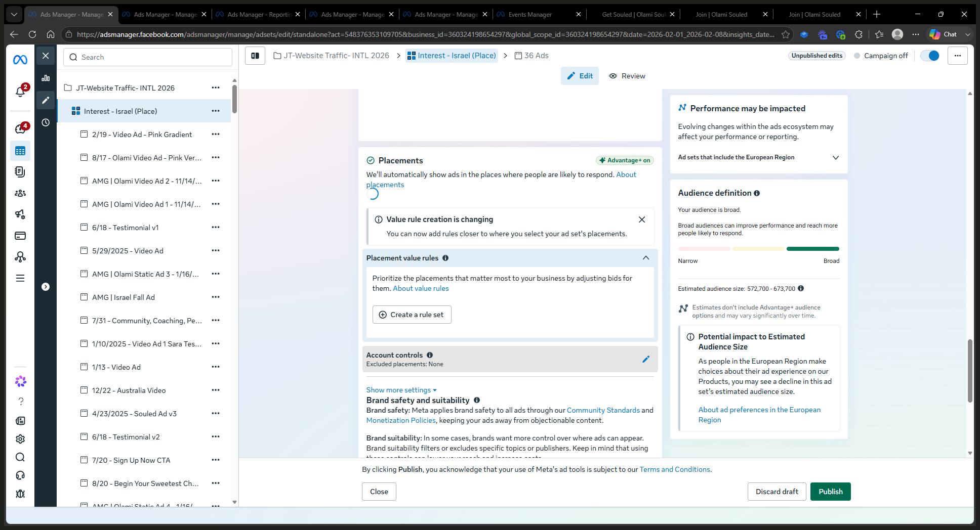Open the ads reporting documents icon

pos(20,172)
